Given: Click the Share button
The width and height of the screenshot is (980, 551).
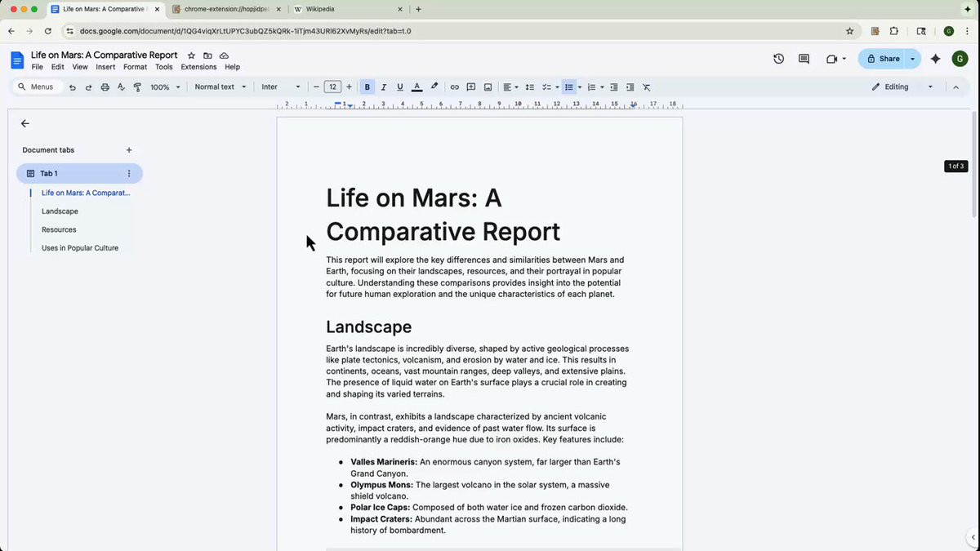Looking at the screenshot, I should coord(883,59).
